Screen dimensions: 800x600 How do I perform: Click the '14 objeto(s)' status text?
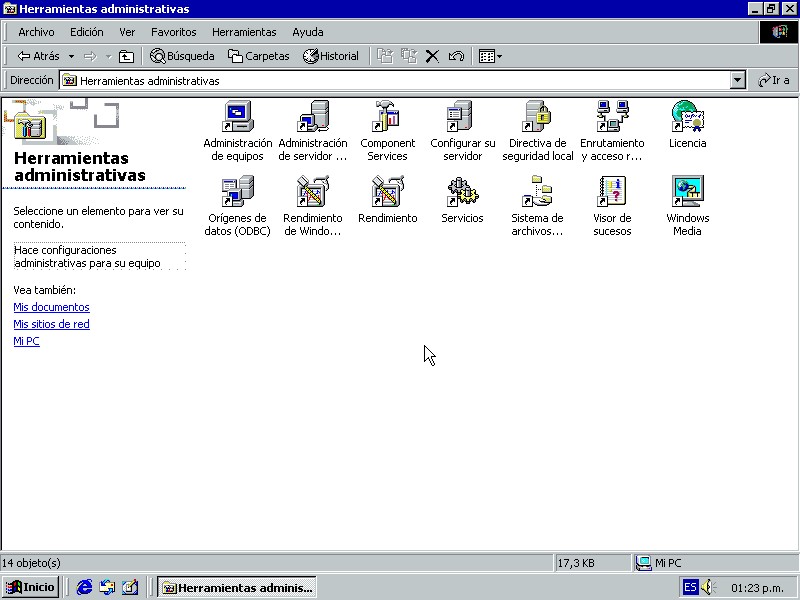tap(31, 563)
